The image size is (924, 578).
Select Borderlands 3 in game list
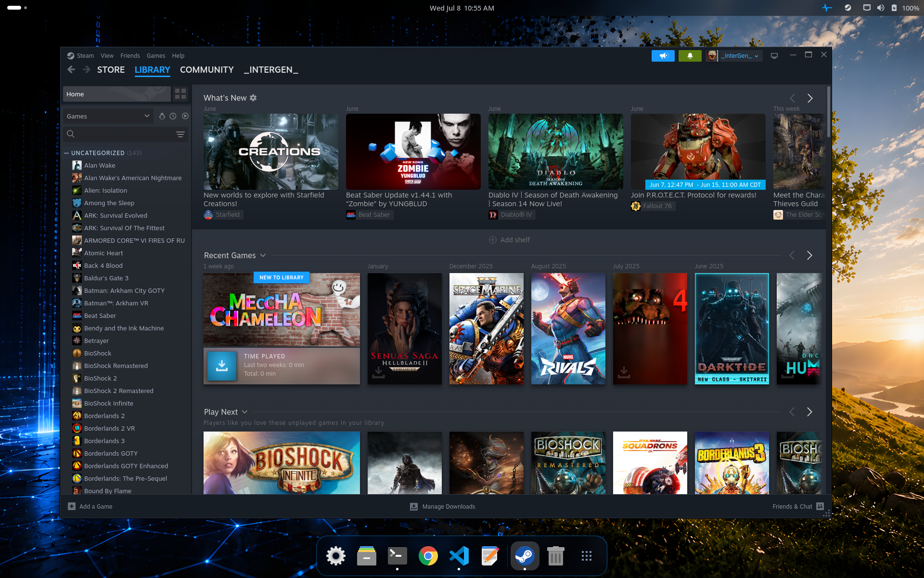tap(104, 441)
